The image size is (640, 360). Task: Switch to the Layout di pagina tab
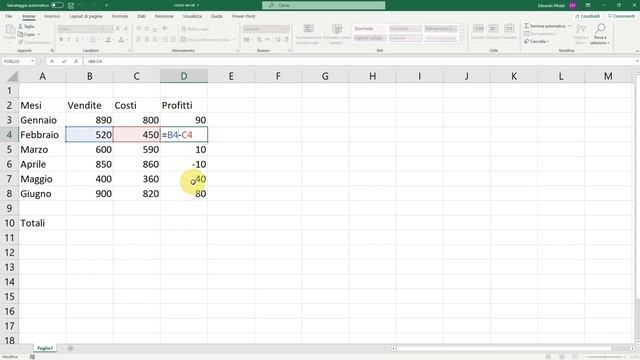click(x=86, y=16)
